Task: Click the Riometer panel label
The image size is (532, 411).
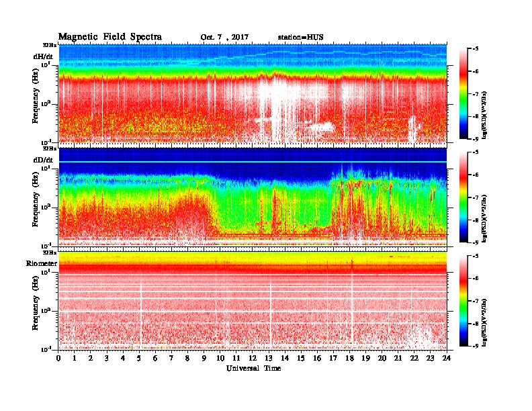Action: 42,263
